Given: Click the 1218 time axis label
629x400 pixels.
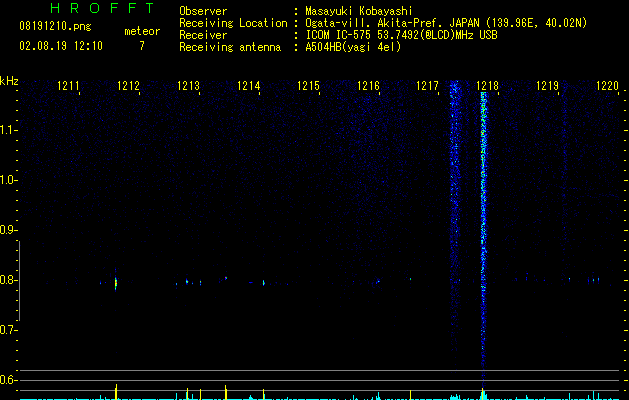Looking at the screenshot, I should click(x=487, y=85).
